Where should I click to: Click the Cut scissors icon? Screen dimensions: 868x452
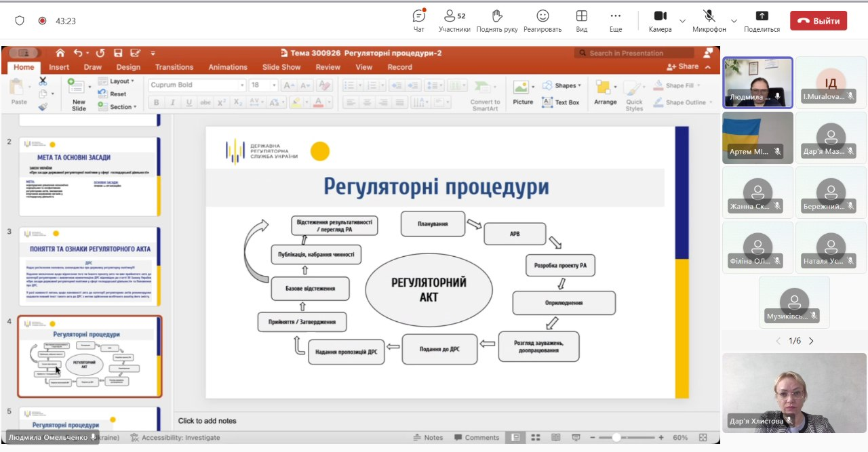coord(43,81)
